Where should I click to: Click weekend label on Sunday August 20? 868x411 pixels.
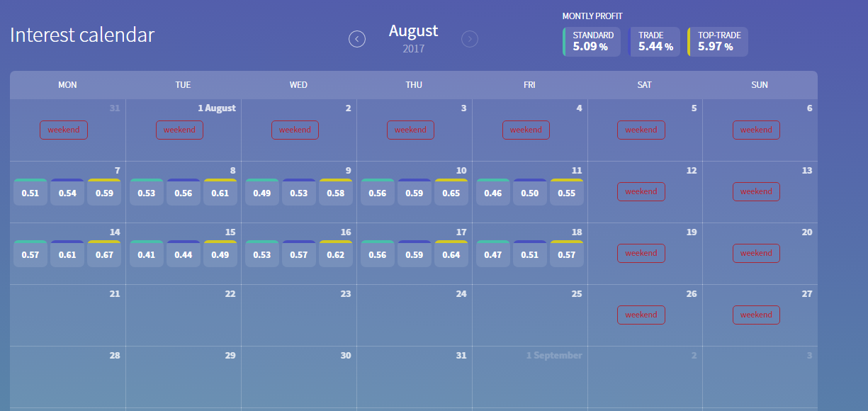coord(756,253)
